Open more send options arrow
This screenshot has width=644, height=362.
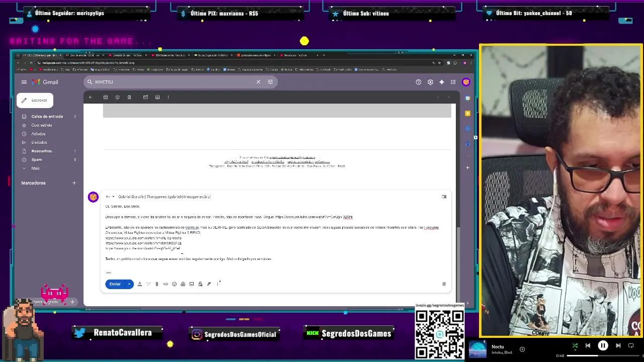click(x=129, y=284)
